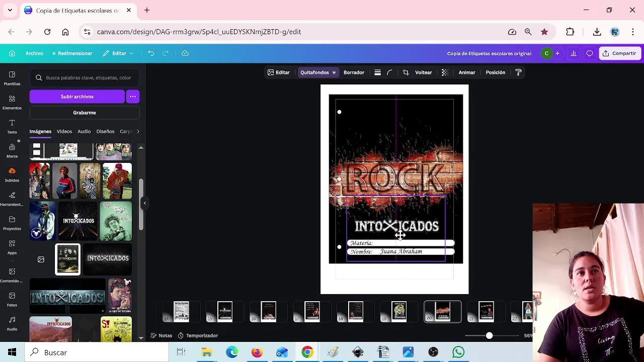The width and height of the screenshot is (644, 362).
Task: Open Firefox from the taskbar
Action: pos(257,352)
